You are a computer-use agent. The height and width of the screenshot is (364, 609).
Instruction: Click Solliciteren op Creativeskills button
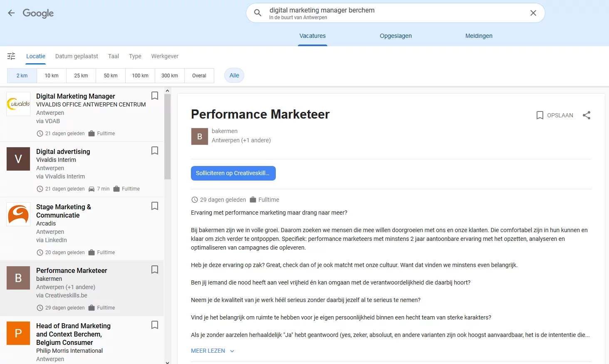coord(233,173)
